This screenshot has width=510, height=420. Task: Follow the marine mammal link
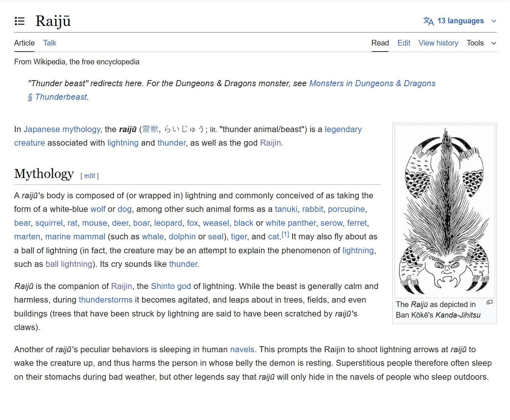click(75, 237)
